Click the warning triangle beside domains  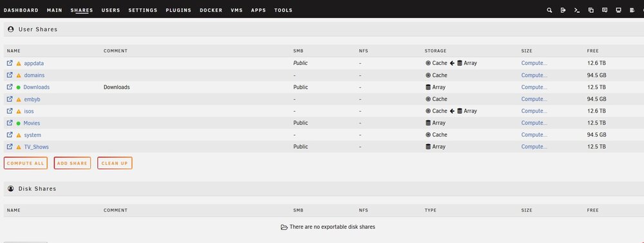click(19, 75)
